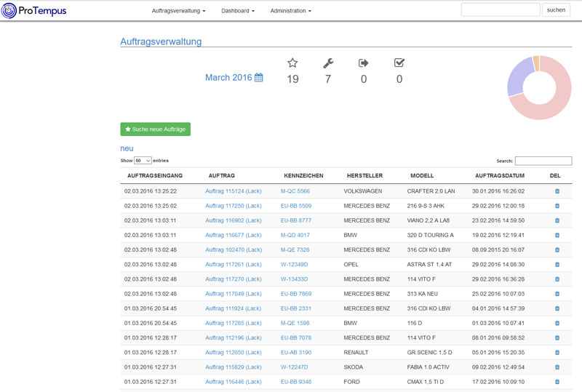Image resolution: width=582 pixels, height=392 pixels.
Task: Focus the top navigation search field
Action: [501, 10]
